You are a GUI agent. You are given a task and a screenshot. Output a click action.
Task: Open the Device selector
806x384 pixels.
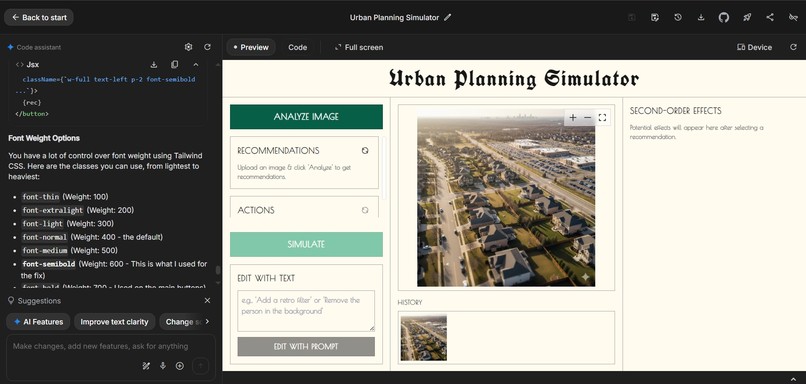click(754, 47)
